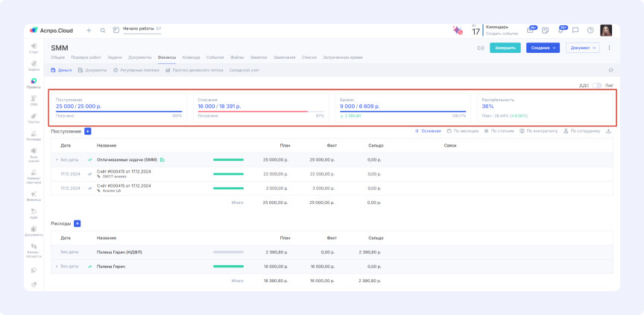Open the Создание dropdown button
The width and height of the screenshot is (644, 315).
click(x=543, y=48)
